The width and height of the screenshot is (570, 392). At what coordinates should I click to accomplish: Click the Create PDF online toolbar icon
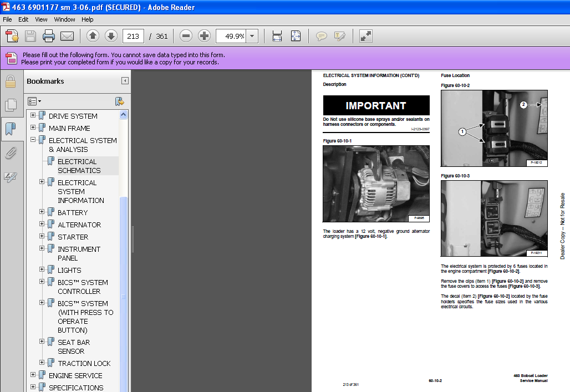pos(12,36)
